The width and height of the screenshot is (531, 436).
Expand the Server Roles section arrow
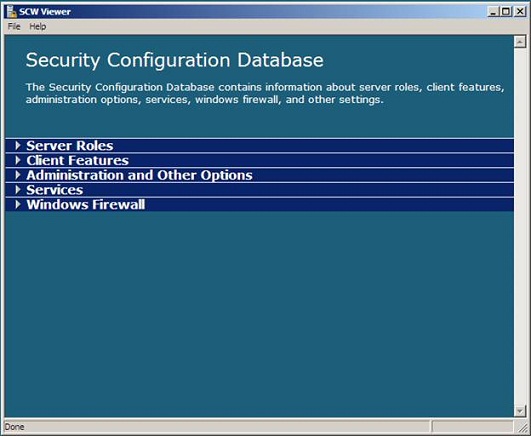pyautogui.click(x=18, y=146)
